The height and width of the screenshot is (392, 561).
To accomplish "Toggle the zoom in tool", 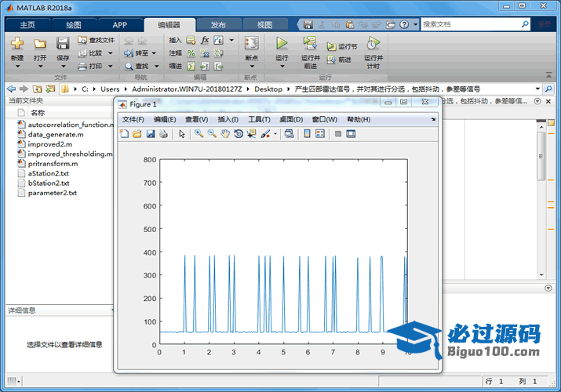I will (199, 134).
